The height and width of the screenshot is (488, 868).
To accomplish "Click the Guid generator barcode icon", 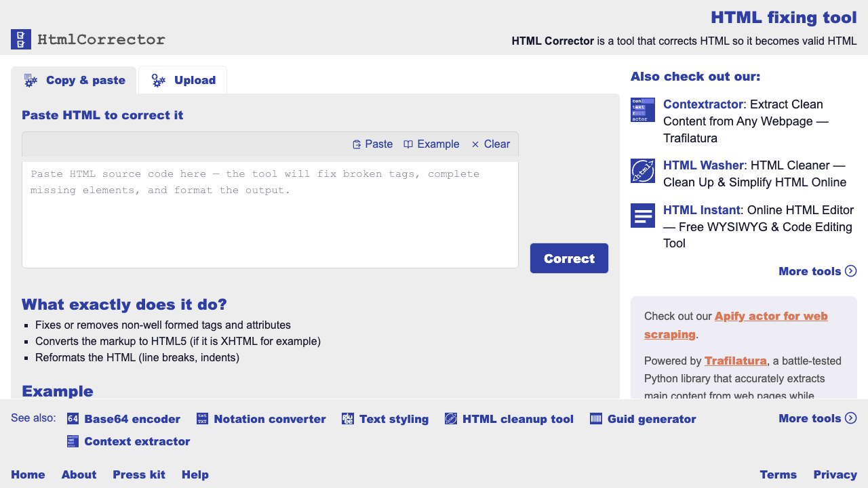I will coord(596,419).
